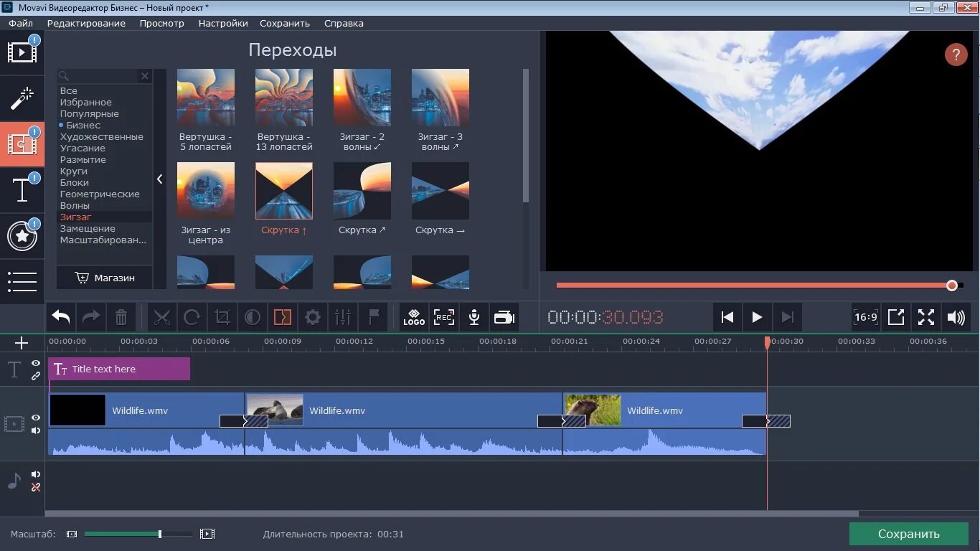Image resolution: width=980 pixels, height=551 pixels.
Task: Click the Delete trash can icon
Action: click(121, 317)
